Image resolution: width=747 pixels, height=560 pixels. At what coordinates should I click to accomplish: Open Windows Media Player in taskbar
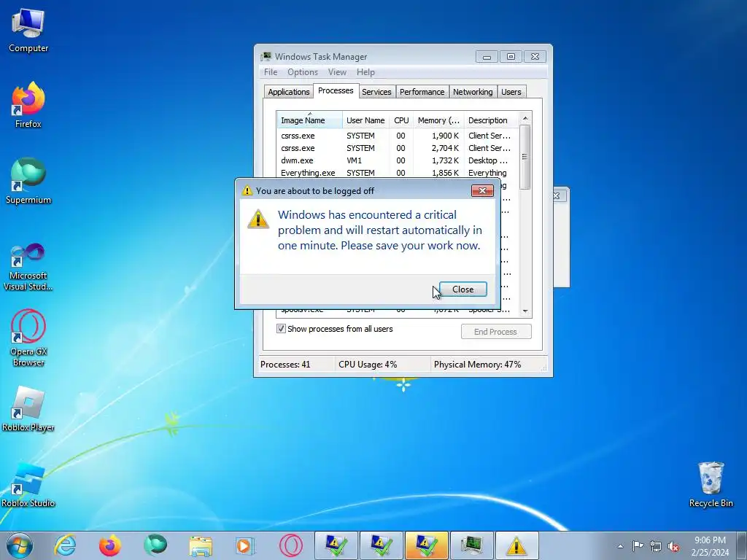coord(246,545)
